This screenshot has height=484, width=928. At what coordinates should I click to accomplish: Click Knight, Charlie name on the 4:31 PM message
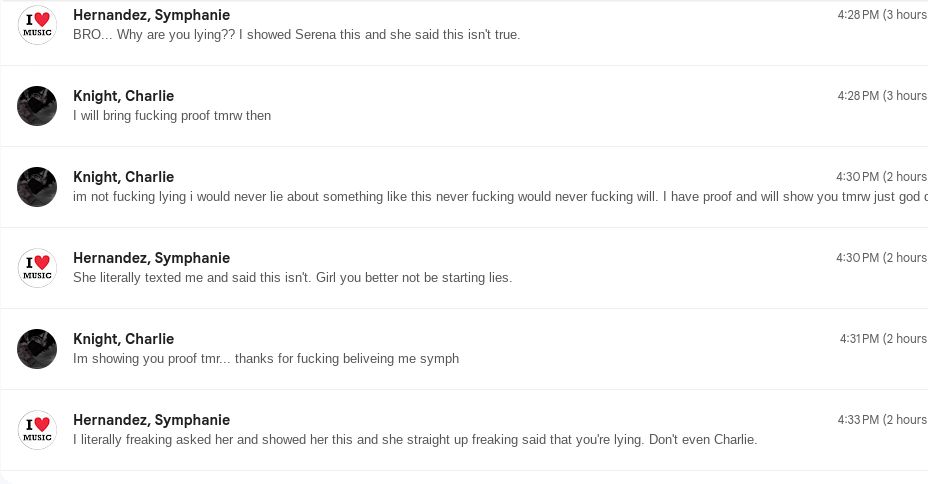123,339
